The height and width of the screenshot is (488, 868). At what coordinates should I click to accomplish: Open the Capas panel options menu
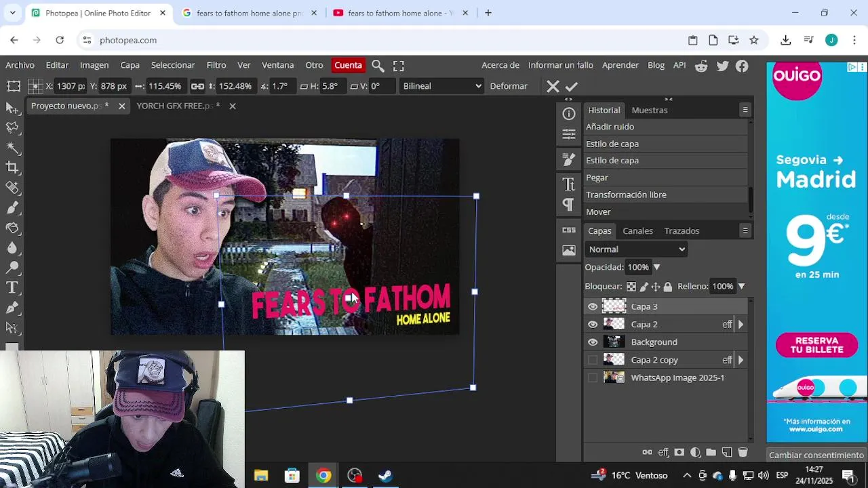pos(745,230)
